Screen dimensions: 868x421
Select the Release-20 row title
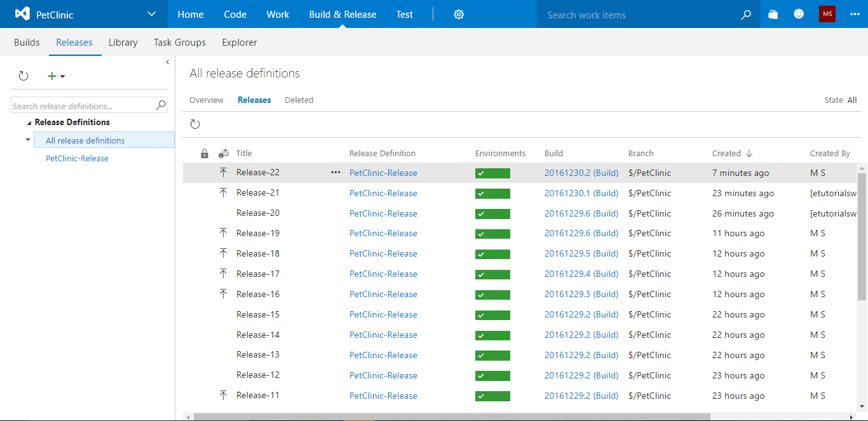click(x=258, y=213)
